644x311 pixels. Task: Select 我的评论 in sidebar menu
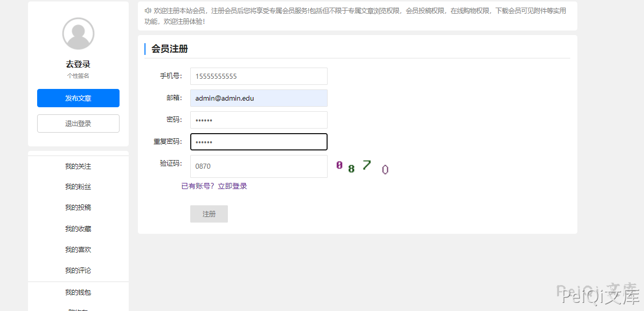pyautogui.click(x=78, y=270)
